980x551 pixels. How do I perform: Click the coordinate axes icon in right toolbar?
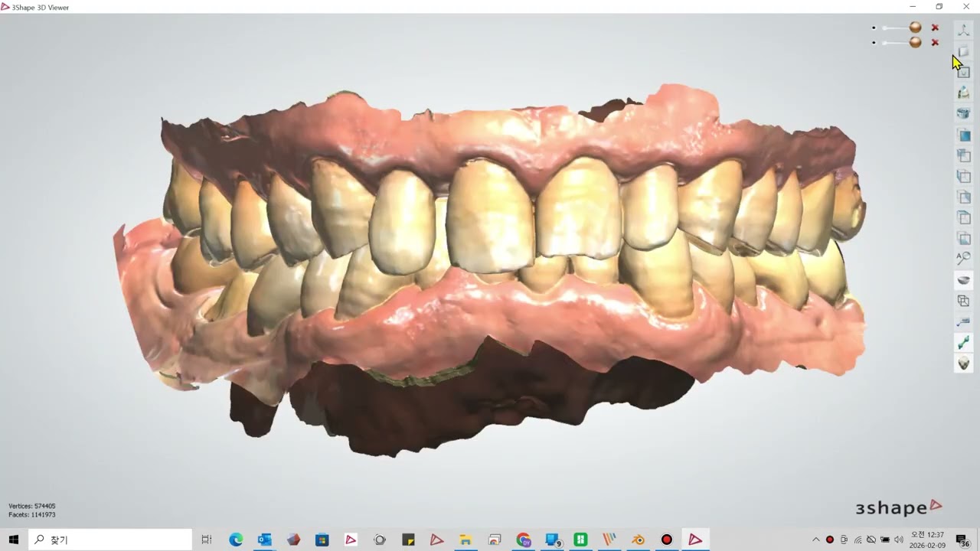point(963,30)
